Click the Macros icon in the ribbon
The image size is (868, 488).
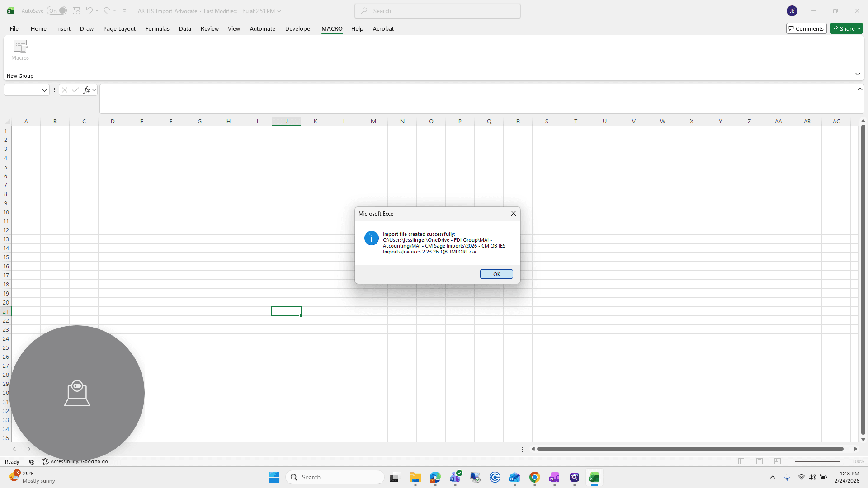20,50
